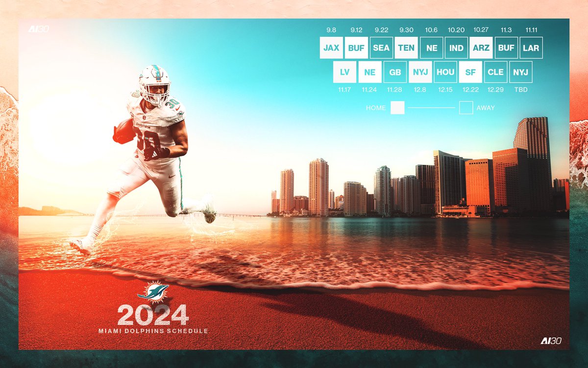This screenshot has width=588, height=368.
Task: Click the 9.30 date text
Action: point(406,30)
